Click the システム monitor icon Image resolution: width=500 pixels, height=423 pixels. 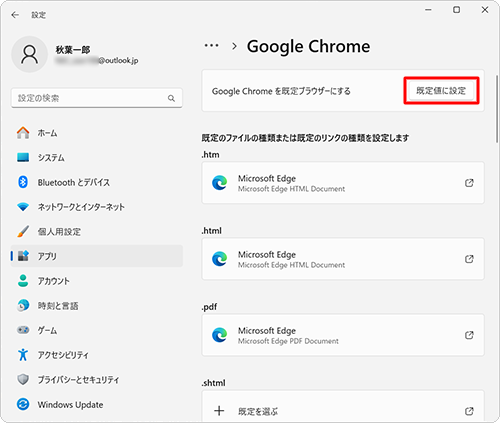coord(23,157)
